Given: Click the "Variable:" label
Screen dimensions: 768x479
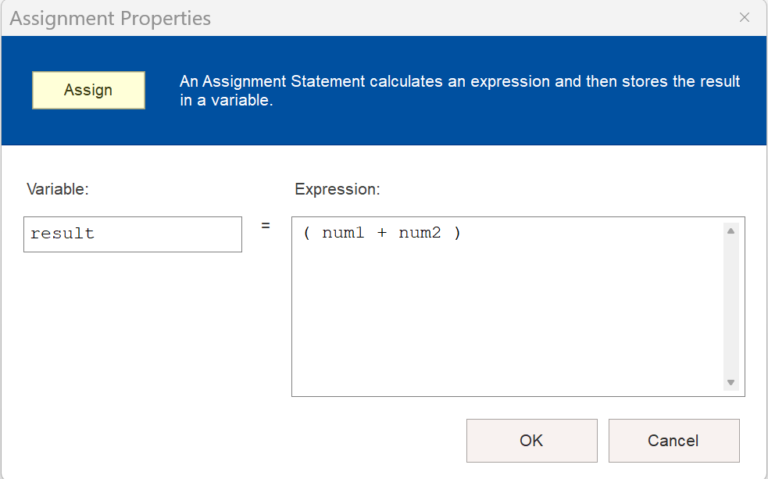Looking at the screenshot, I should click(58, 189).
